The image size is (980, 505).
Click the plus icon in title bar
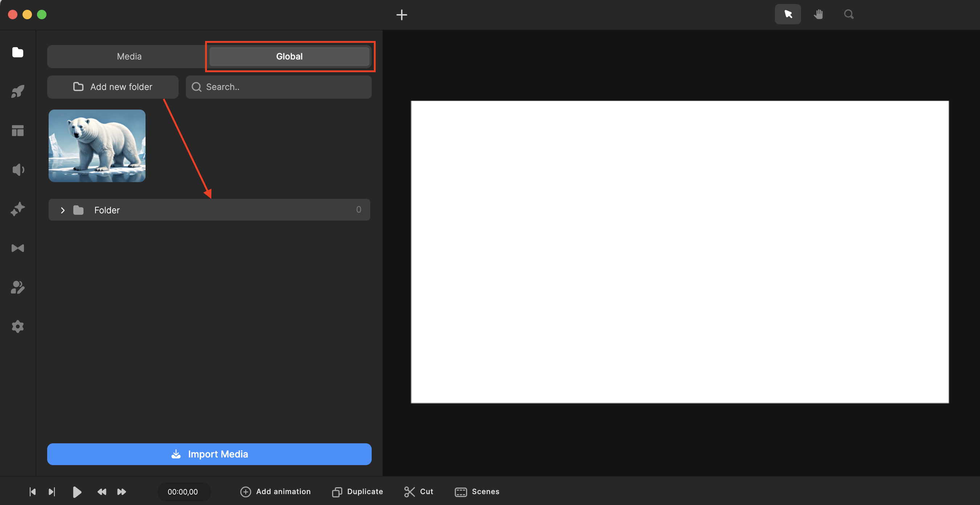[x=401, y=15]
